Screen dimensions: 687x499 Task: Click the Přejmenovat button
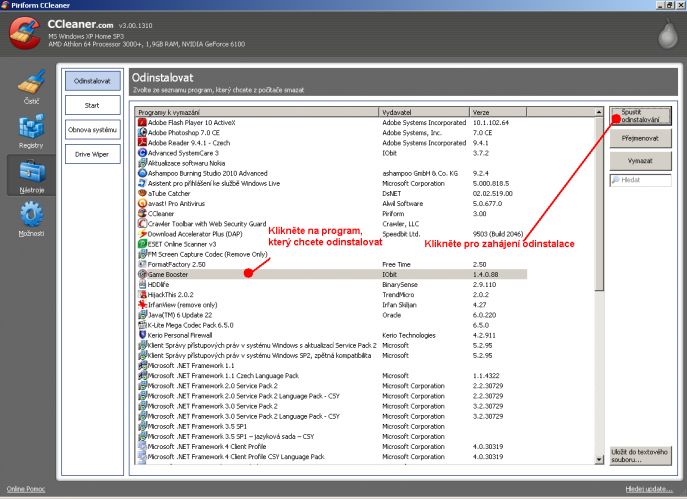pos(640,138)
